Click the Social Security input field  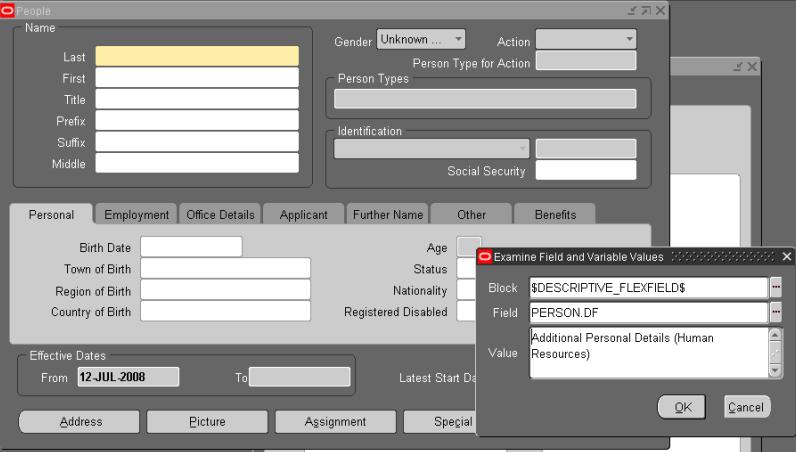pos(586,170)
